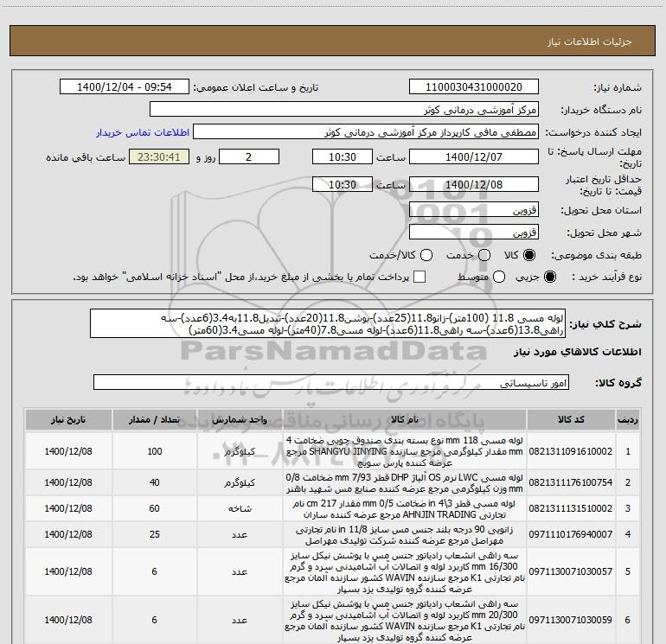Viewport: 666px width, 644px height.
Task: Click product code 0971130071030057
Action: 571,572
